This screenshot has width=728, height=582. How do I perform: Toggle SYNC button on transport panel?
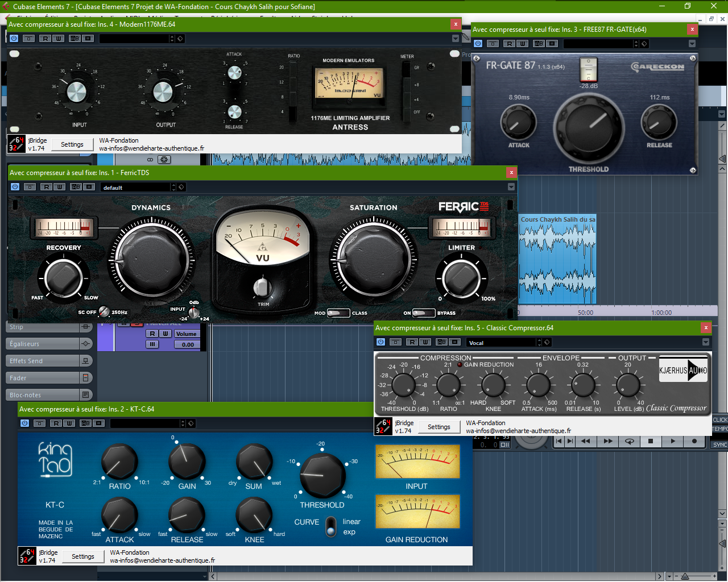point(720,445)
